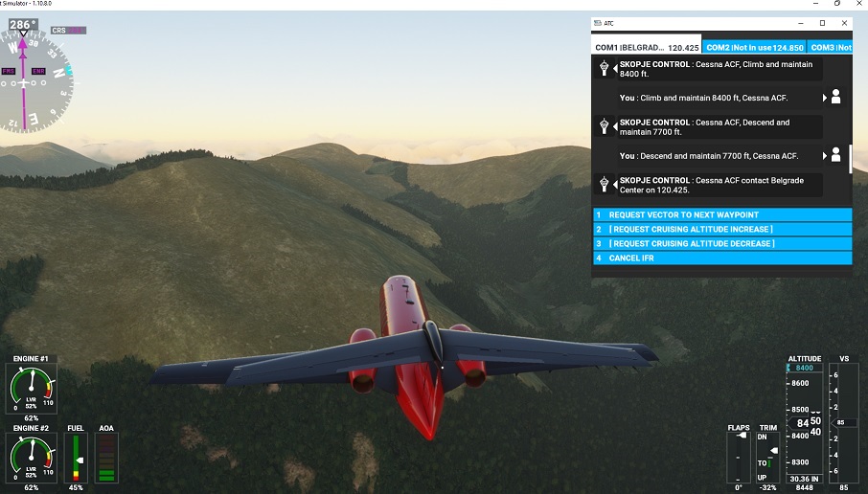Select Request Vector to Next Waypoint option
Viewport: 868px width, 494px height.
(722, 214)
